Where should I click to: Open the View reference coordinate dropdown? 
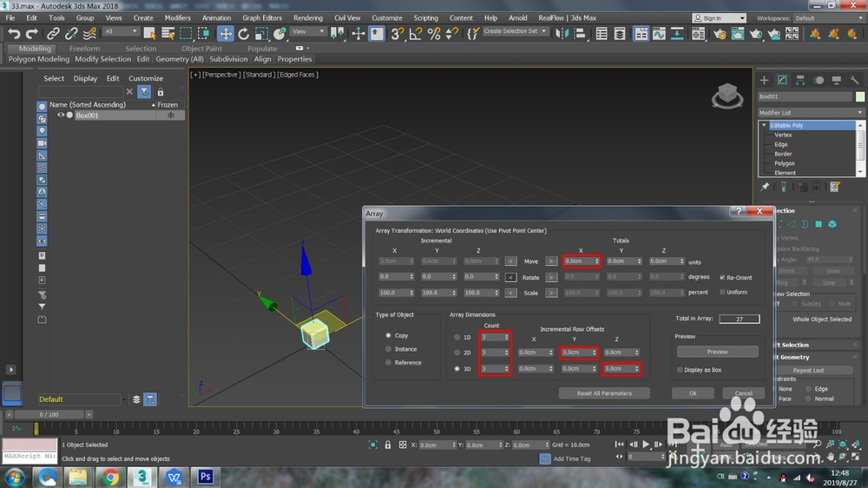point(308,31)
